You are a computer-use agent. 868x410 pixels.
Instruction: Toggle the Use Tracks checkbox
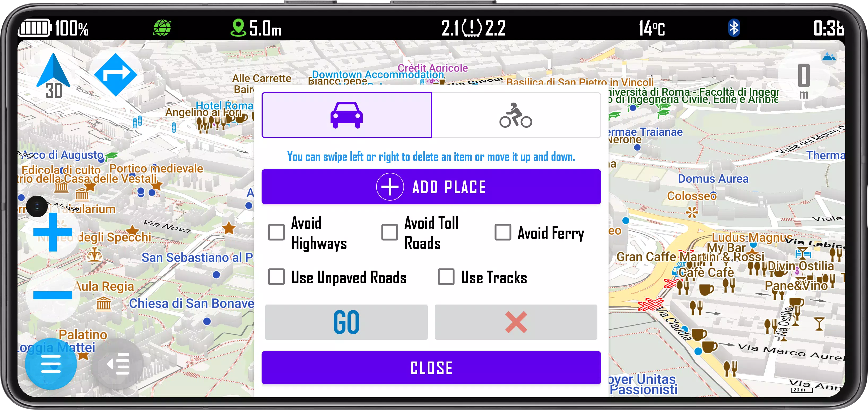446,278
